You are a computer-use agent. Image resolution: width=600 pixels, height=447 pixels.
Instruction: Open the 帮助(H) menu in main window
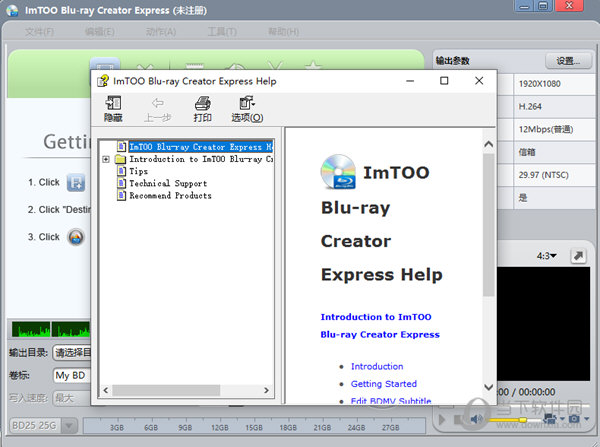tap(284, 32)
